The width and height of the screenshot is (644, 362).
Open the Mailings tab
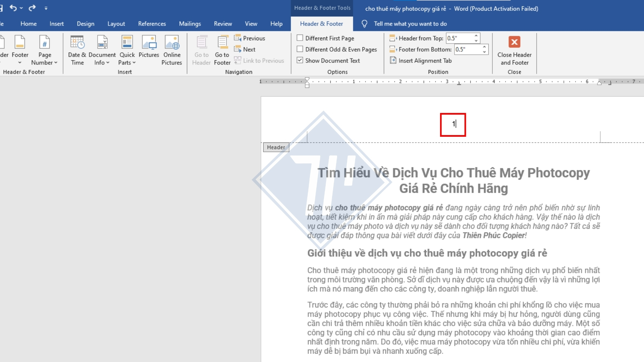[x=190, y=23]
